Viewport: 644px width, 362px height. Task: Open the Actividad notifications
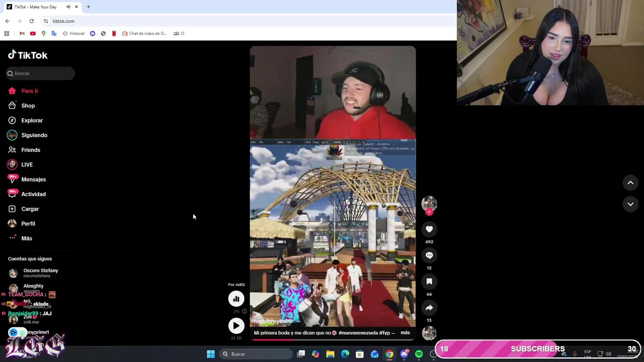(33, 194)
